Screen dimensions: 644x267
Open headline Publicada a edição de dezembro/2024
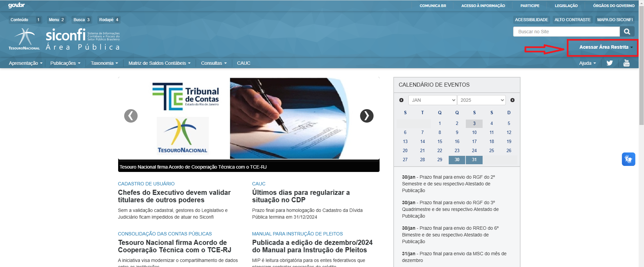tap(312, 246)
